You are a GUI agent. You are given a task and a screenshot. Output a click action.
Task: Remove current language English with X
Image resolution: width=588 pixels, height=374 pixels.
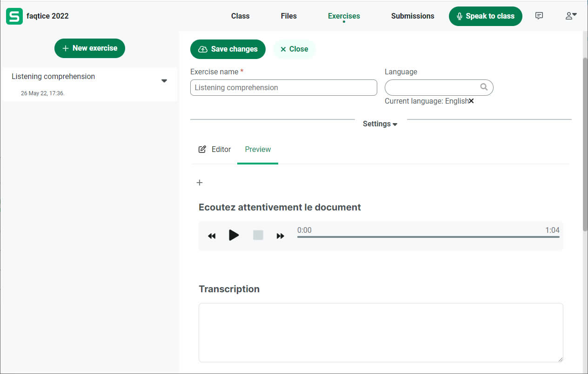471,101
